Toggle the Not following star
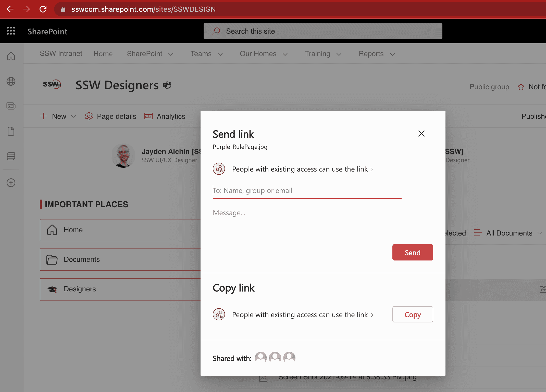The width and height of the screenshot is (546, 392). [521, 87]
